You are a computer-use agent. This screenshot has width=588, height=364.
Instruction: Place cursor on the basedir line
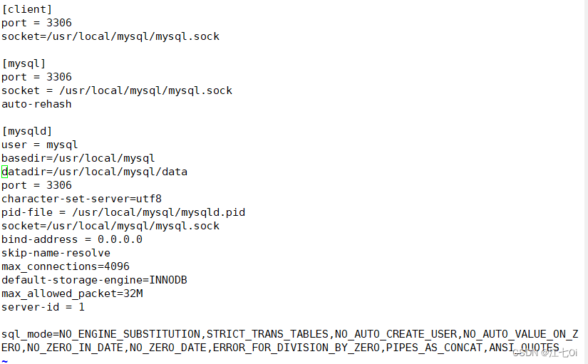coord(78,158)
